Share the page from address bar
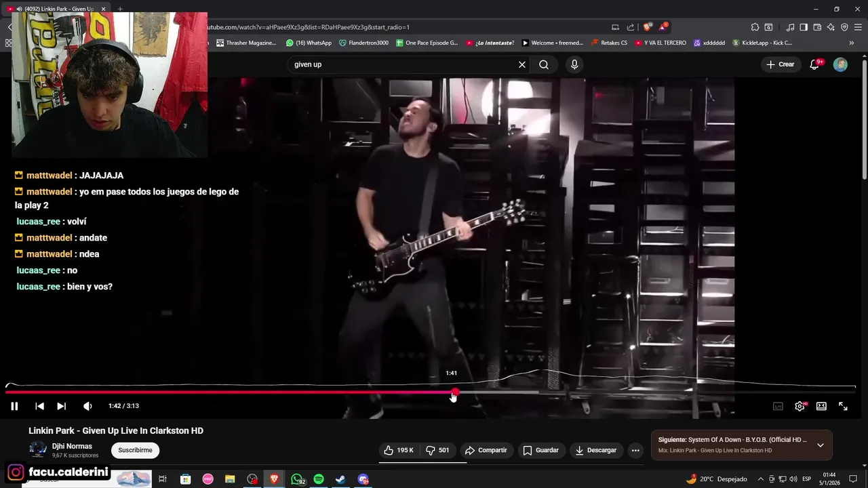This screenshot has height=488, width=868. tap(631, 27)
